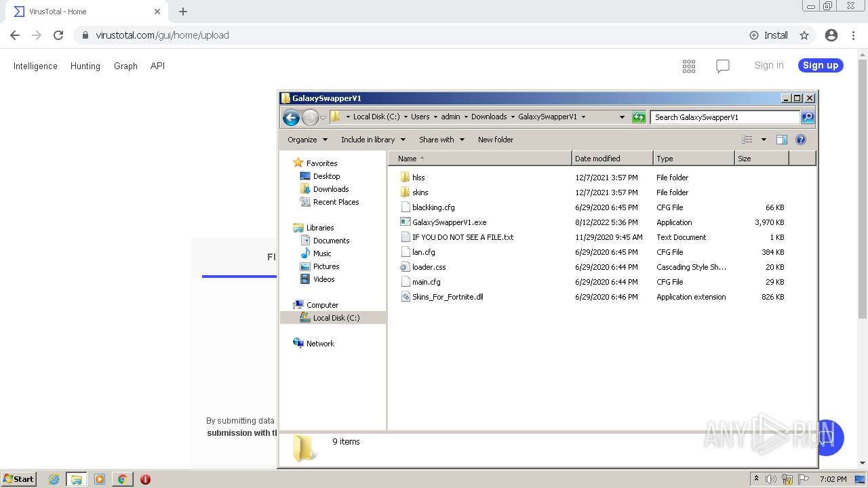The width and height of the screenshot is (868, 488).
Task: Open the Chrome three-dot menu
Action: (x=852, y=35)
